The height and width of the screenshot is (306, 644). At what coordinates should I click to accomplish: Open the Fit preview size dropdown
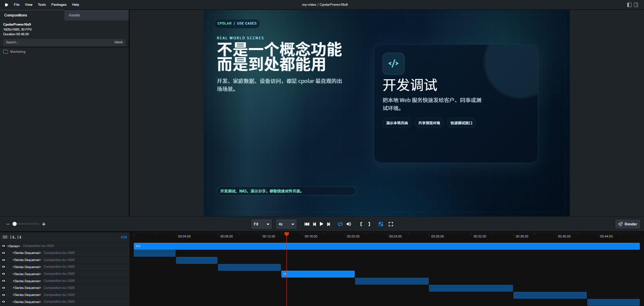point(261,224)
